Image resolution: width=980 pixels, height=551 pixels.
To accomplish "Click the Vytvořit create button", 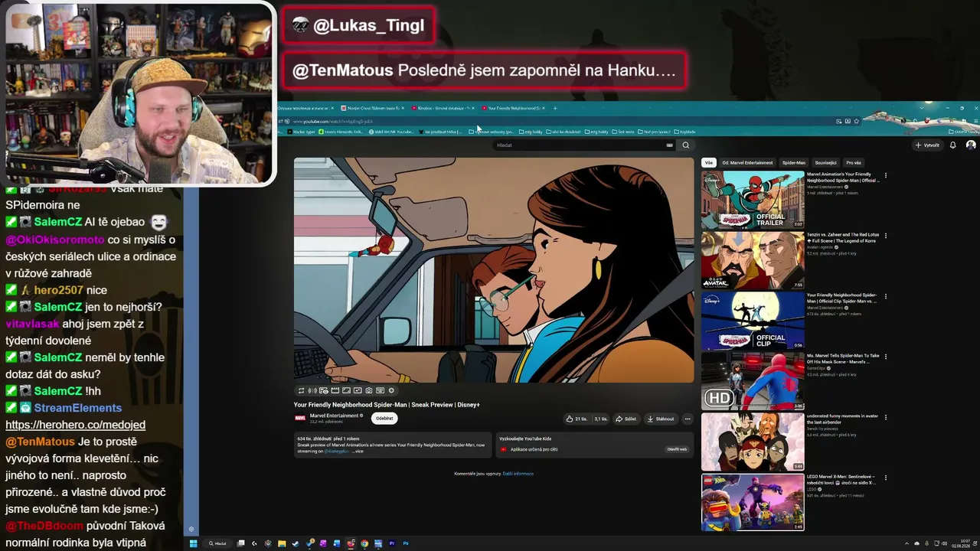I will click(x=927, y=145).
